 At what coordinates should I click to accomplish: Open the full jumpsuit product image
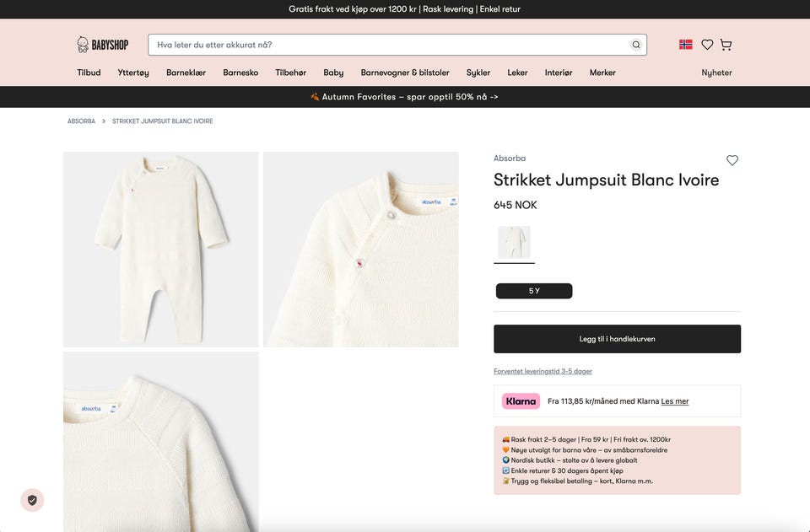(x=161, y=250)
